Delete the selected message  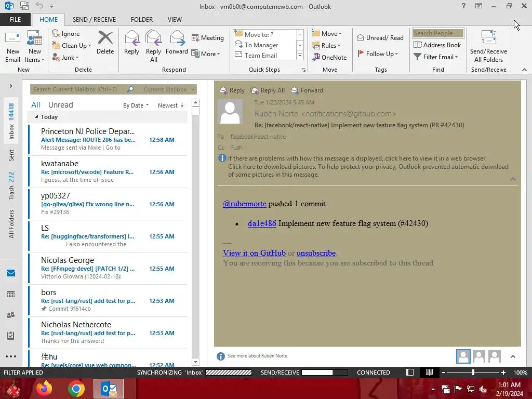coord(105,43)
